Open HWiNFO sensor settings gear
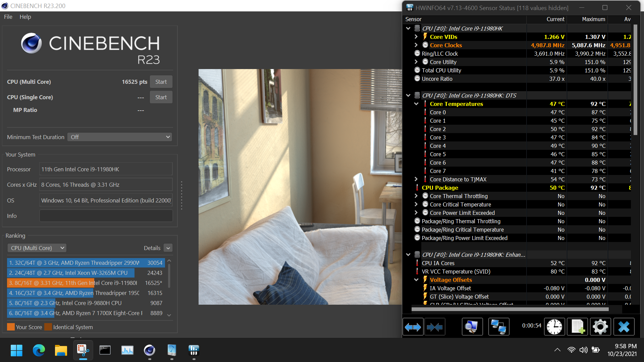Screen dimensions: 644x362 click(x=600, y=327)
